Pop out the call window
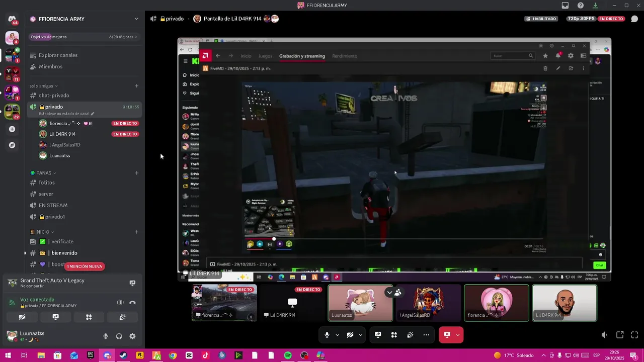Viewport: 644px width, 362px height. tap(620, 335)
